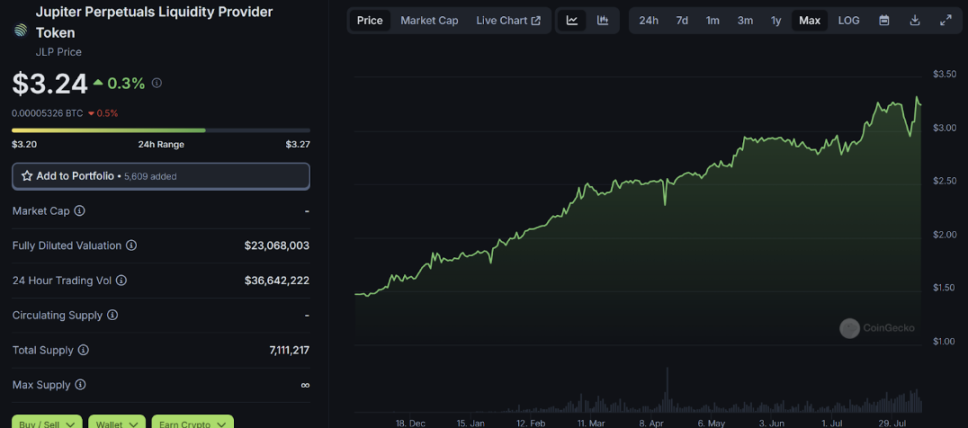Click Fully Diluted Valuation $23,068,003 value
This screenshot has width=968, height=428.
(277, 246)
